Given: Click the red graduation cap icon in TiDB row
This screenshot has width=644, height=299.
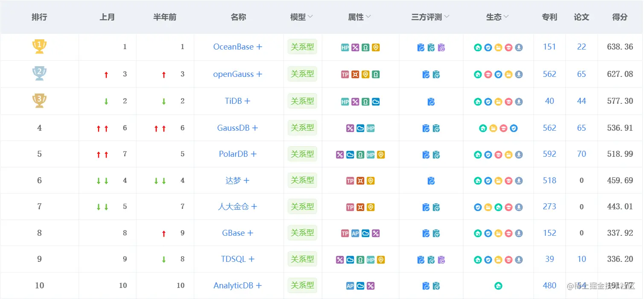Looking at the screenshot, I should [x=509, y=102].
